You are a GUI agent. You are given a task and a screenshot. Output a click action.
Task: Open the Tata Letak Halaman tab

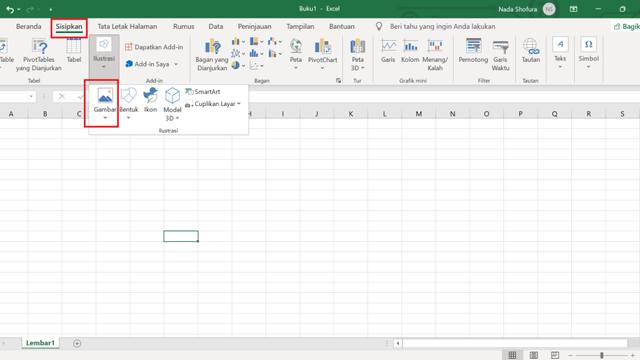pyautogui.click(x=127, y=27)
